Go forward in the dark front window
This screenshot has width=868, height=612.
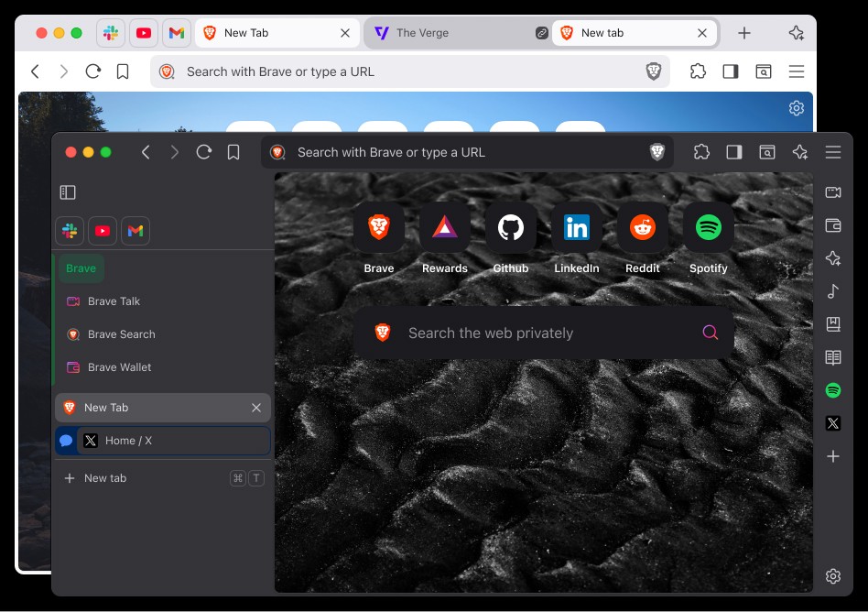tap(174, 152)
